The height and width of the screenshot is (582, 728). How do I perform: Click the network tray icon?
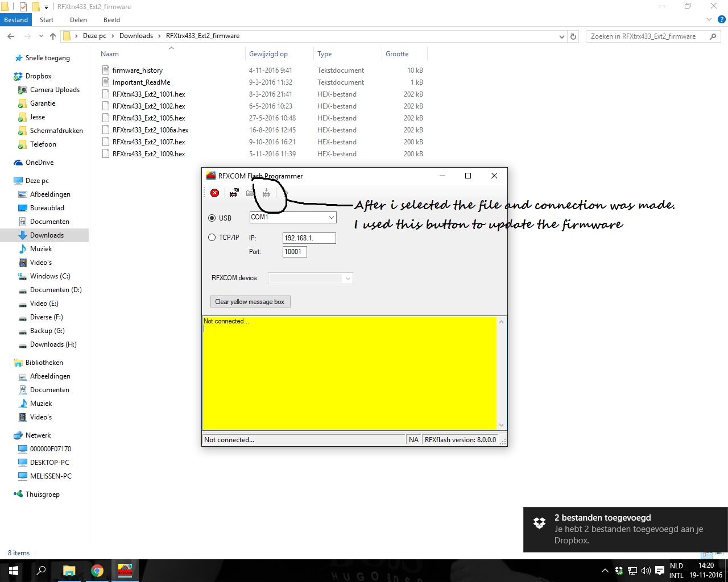point(632,571)
